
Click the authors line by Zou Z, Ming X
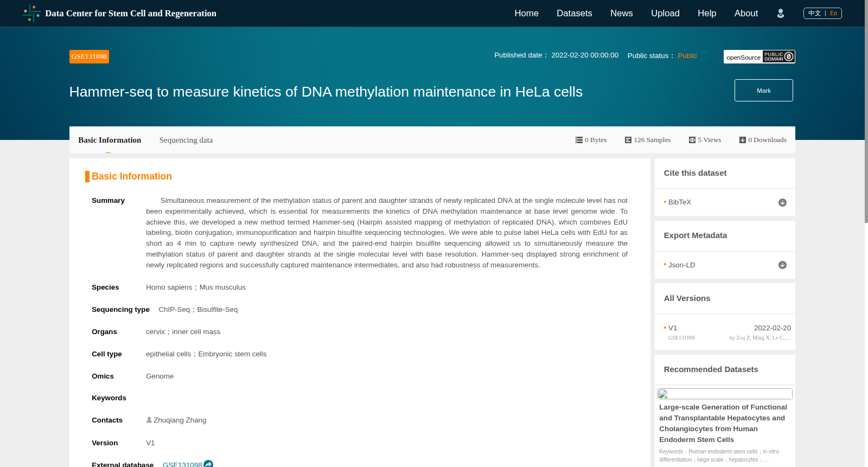point(759,337)
